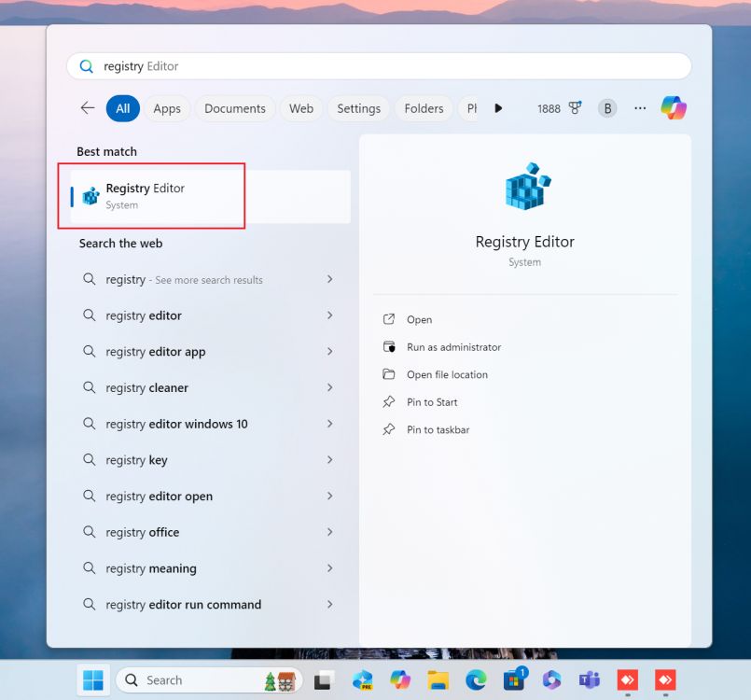Open Microsoft 365 Copilot on taskbar
This screenshot has width=751, height=700.
551,680
